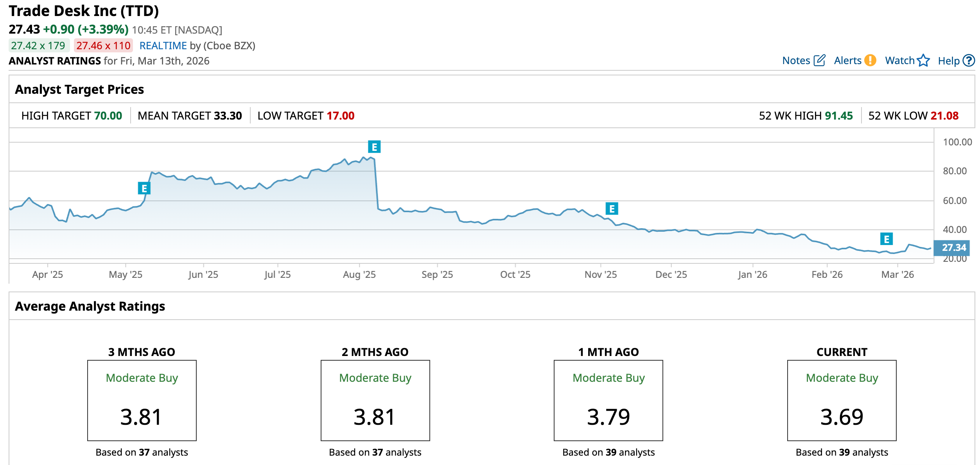The image size is (980, 465).
Task: Click the earnings E marker near May '25
Action: pyautogui.click(x=144, y=188)
